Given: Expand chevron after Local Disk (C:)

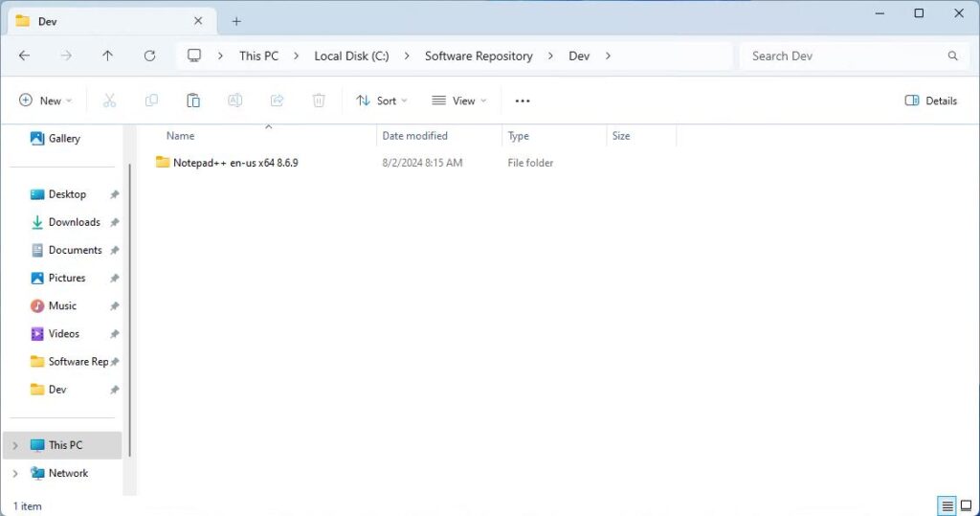Looking at the screenshot, I should (407, 56).
